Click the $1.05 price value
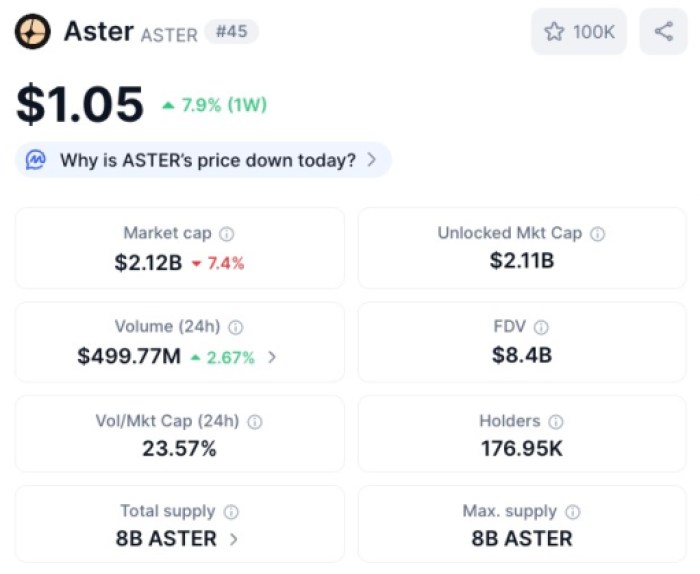 [80, 105]
